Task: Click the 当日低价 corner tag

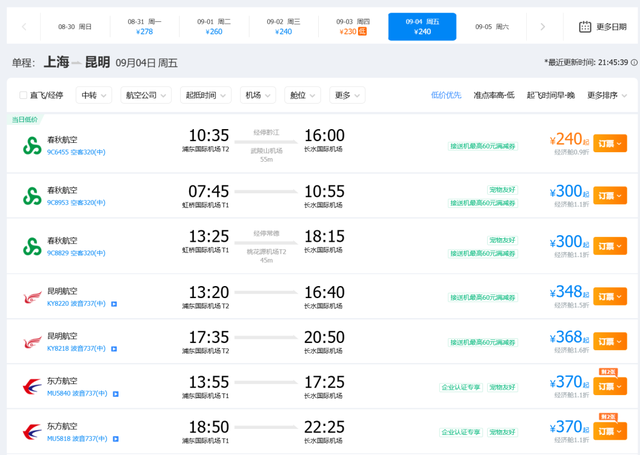Action: [24, 120]
